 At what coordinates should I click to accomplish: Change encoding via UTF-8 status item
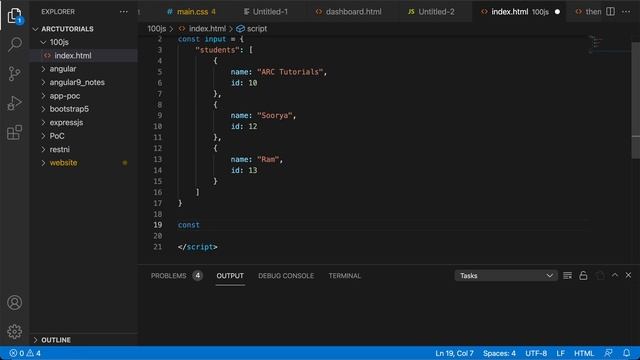coord(536,353)
